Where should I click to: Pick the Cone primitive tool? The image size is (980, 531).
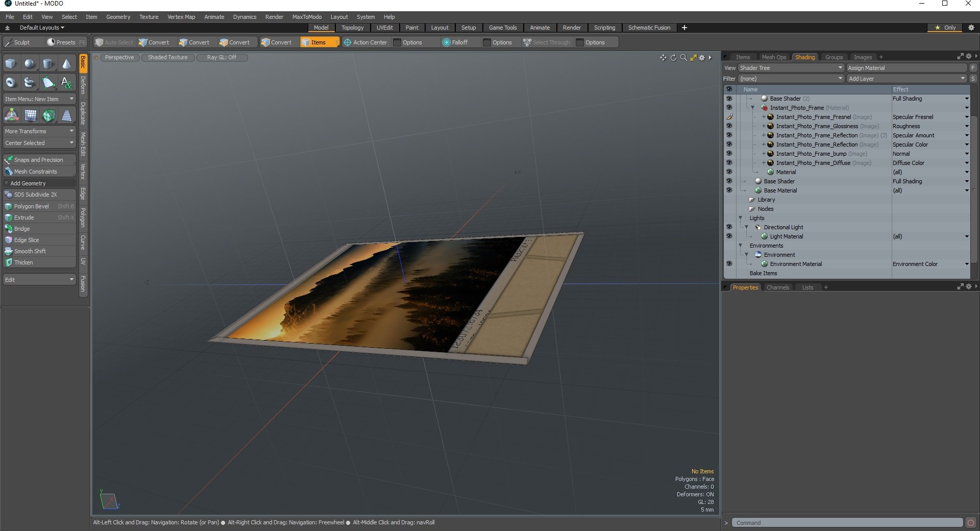pyautogui.click(x=66, y=64)
